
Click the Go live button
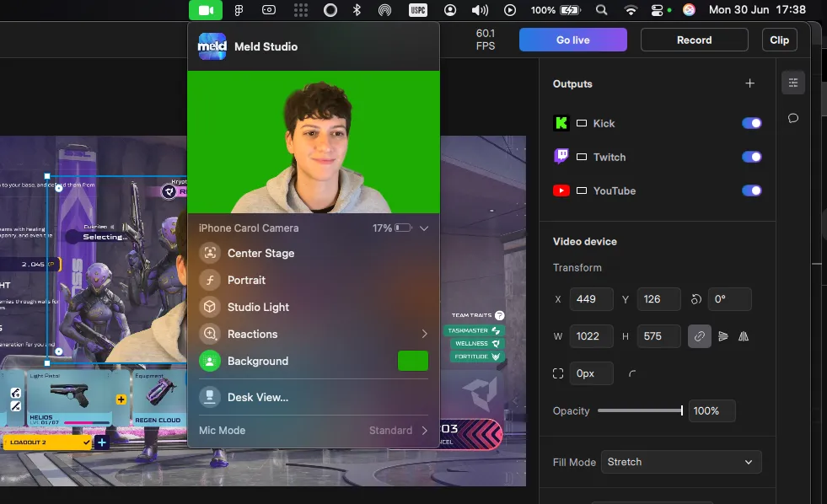tap(572, 40)
